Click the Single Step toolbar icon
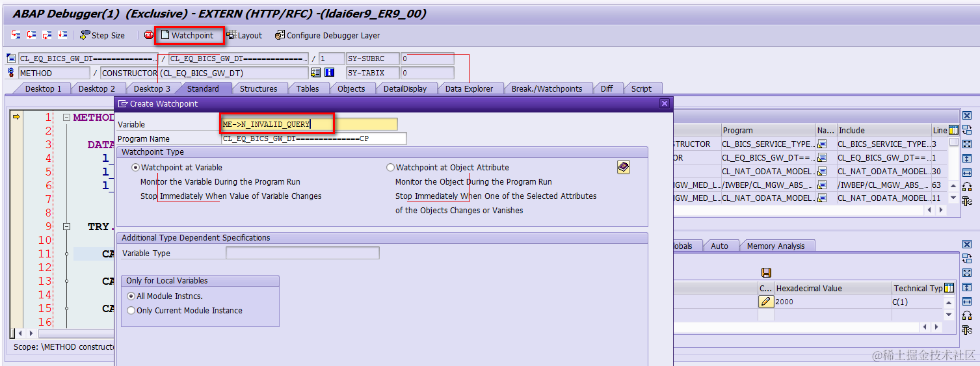The width and height of the screenshot is (980, 366). click(x=16, y=35)
